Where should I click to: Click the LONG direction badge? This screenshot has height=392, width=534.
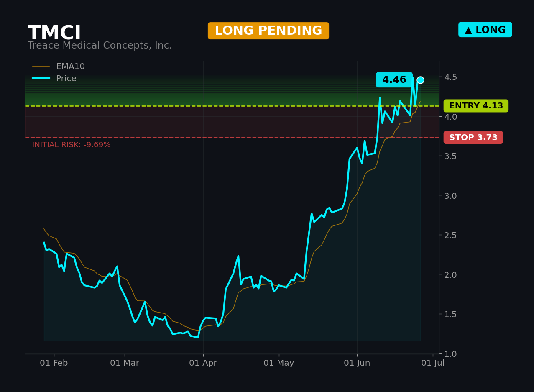point(485,30)
